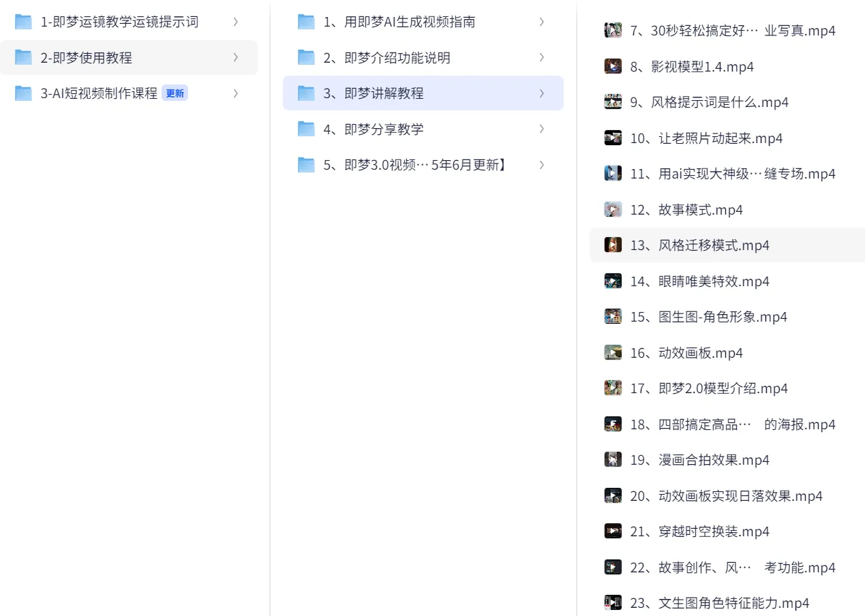Click video thumbnail of 21、穿越时空换装.mp4
The width and height of the screenshot is (865, 616).
click(x=613, y=532)
